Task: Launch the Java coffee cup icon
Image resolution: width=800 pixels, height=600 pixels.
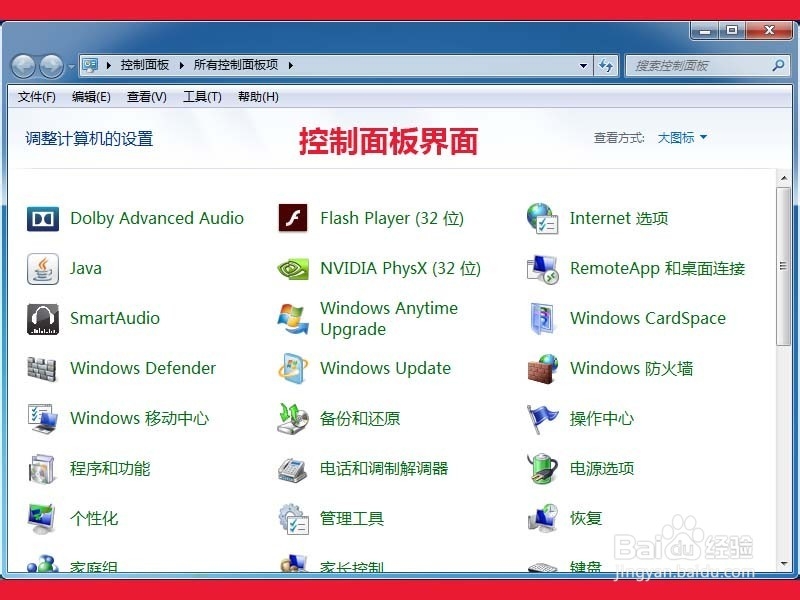Action: pos(43,268)
